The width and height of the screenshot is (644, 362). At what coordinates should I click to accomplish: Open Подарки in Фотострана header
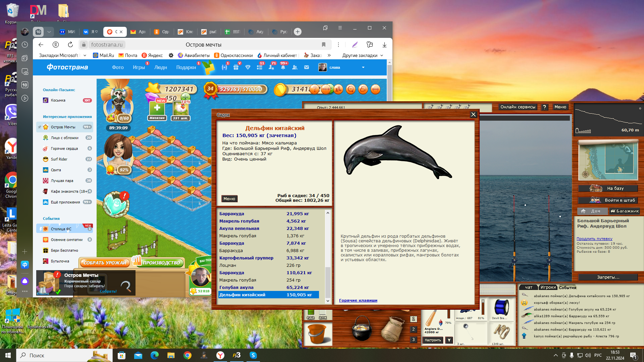click(186, 67)
